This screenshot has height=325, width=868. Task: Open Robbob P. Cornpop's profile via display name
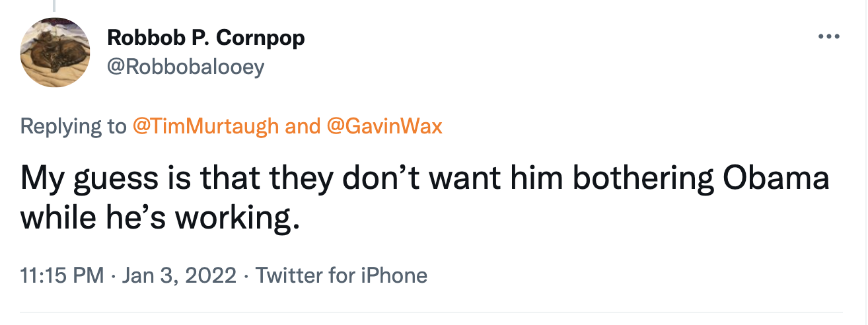point(205,38)
